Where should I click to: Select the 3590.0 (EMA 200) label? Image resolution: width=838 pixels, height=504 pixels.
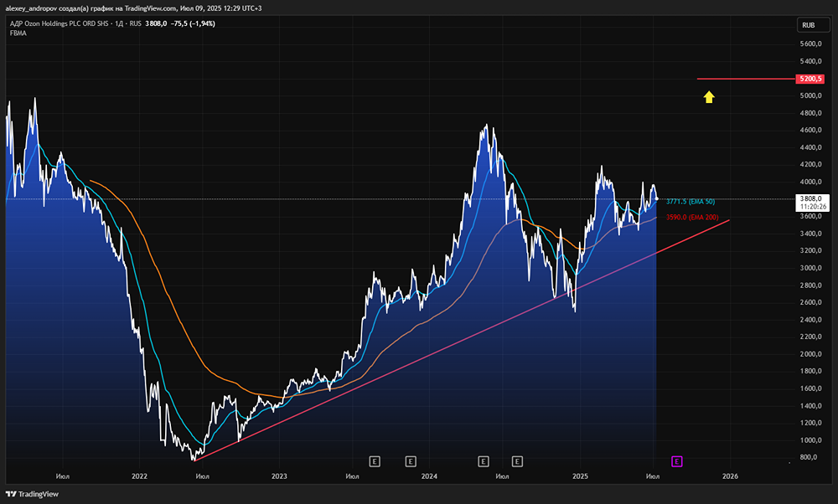pyautogui.click(x=692, y=218)
